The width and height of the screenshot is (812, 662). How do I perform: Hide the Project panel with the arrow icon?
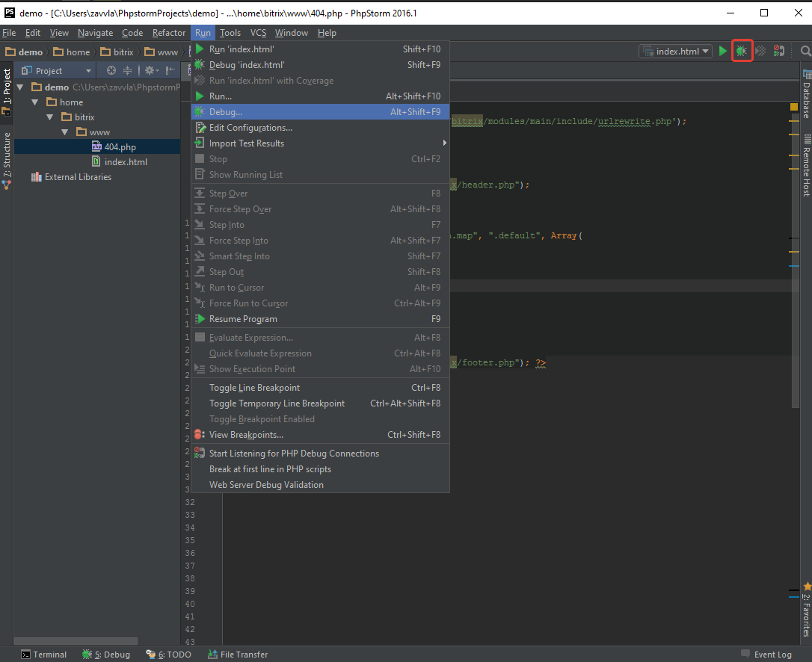pos(169,70)
